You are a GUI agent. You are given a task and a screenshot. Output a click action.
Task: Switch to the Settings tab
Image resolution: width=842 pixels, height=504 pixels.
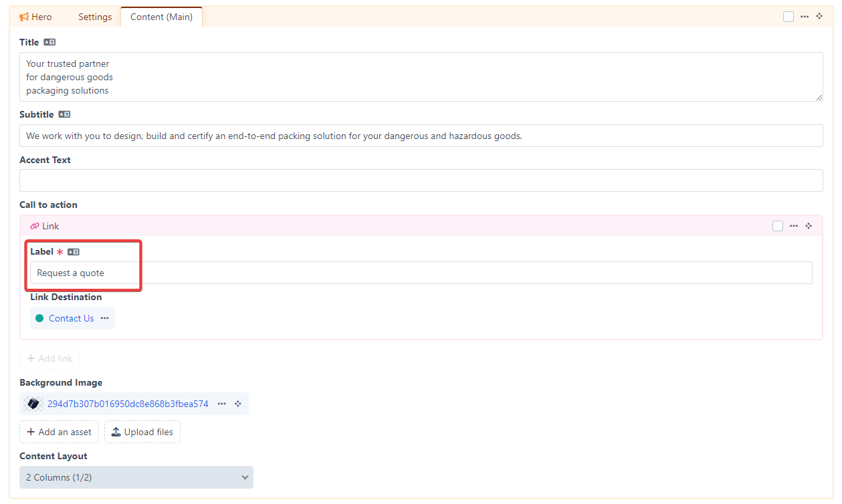point(95,17)
